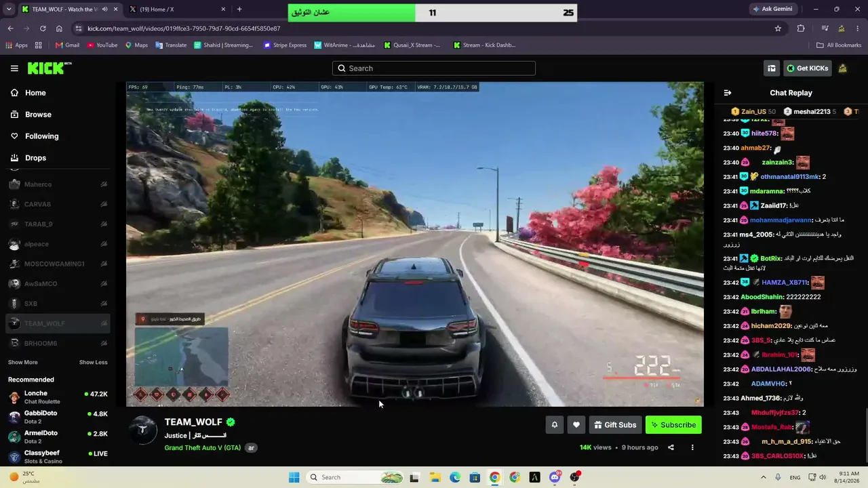Collapse the Chat Replay panel

[x=728, y=93]
